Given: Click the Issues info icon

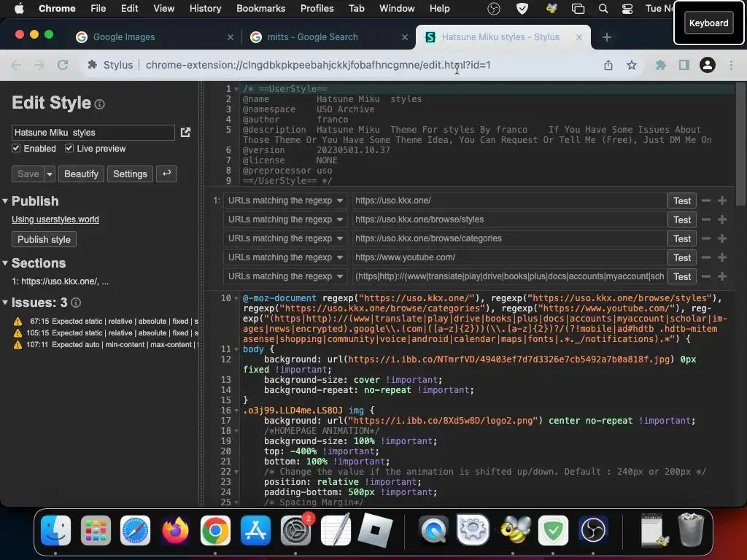Looking at the screenshot, I should [76, 303].
